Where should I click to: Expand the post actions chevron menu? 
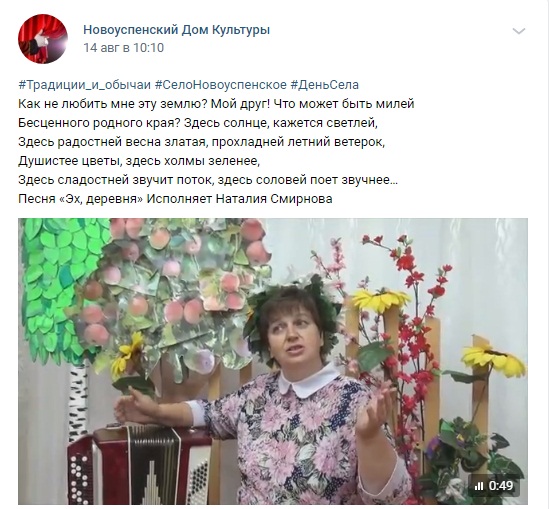519,31
